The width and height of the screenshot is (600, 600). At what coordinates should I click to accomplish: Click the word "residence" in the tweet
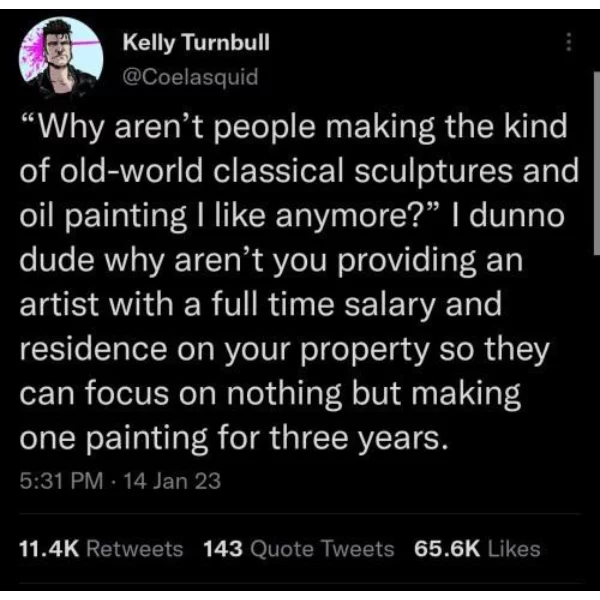93,349
